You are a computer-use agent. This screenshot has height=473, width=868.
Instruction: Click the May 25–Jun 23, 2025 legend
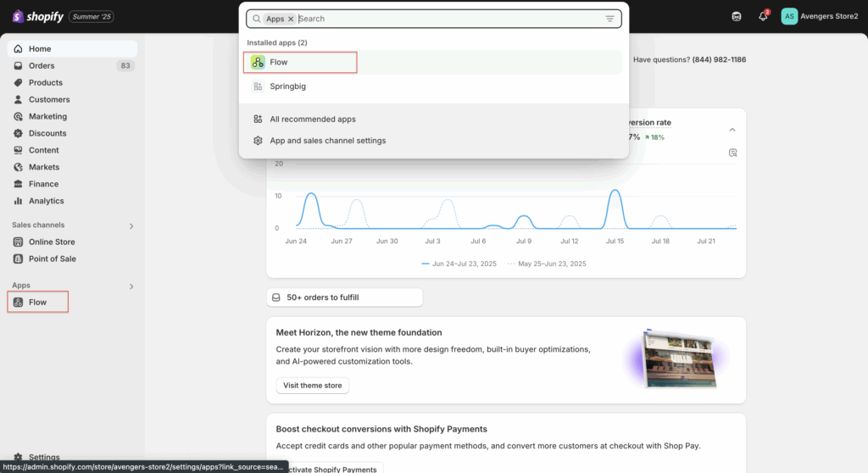tap(547, 264)
